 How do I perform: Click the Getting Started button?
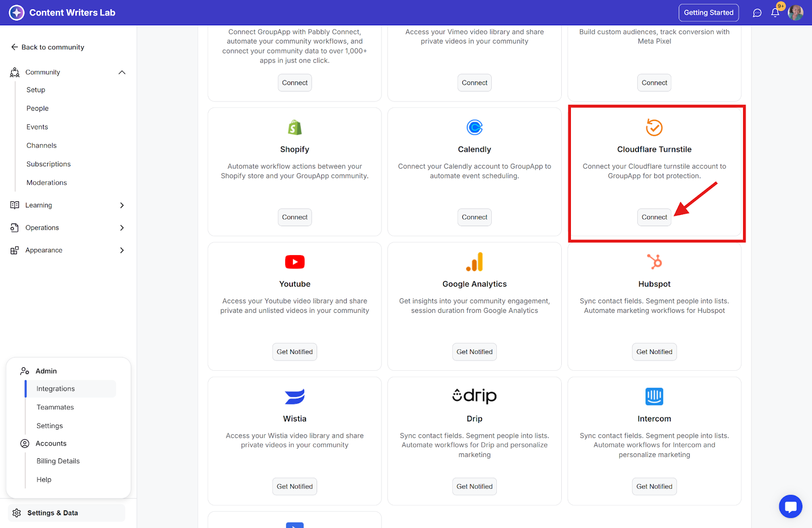coord(708,13)
